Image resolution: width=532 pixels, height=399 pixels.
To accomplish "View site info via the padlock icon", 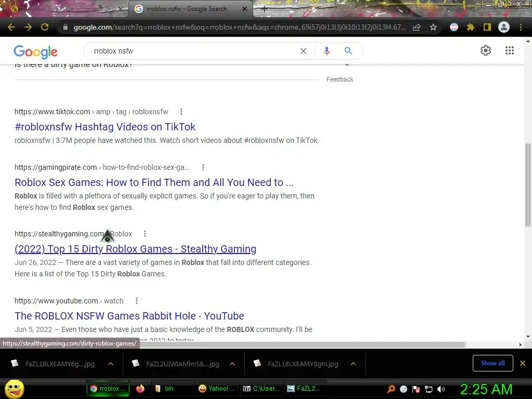I will [65, 27].
